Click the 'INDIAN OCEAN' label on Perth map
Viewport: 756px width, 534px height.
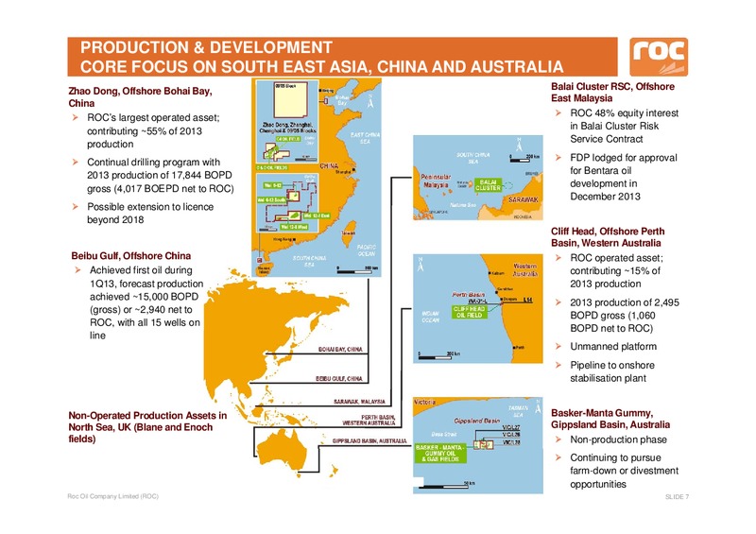tap(431, 317)
